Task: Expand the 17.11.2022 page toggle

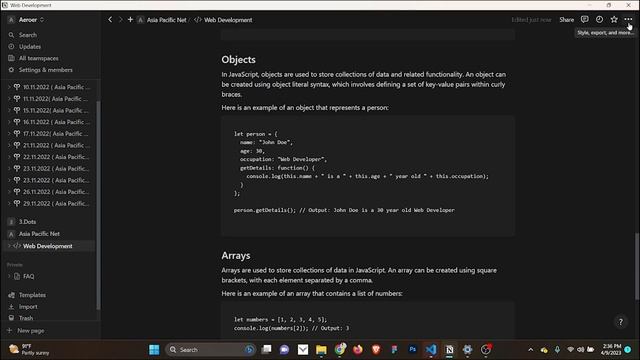Action: pyautogui.click(x=9, y=133)
